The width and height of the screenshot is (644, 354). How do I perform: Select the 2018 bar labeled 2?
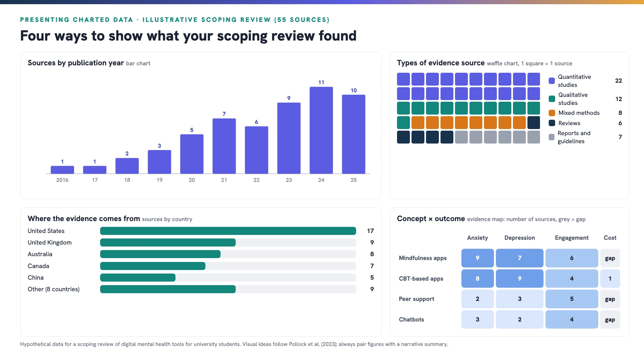coord(127,166)
